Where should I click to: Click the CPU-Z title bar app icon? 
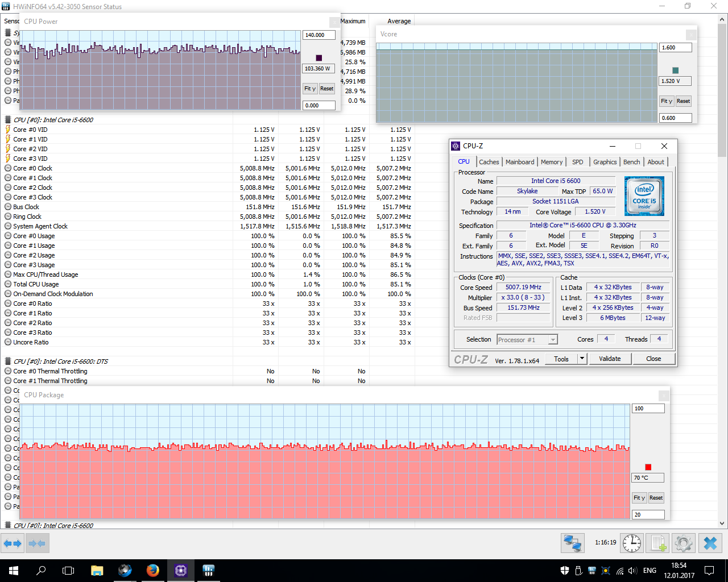[x=456, y=146]
